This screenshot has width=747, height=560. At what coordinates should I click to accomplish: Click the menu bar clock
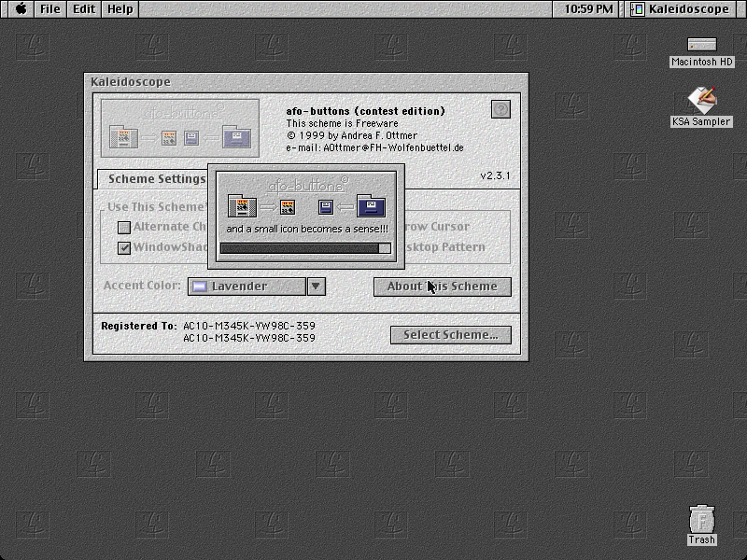tap(588, 9)
